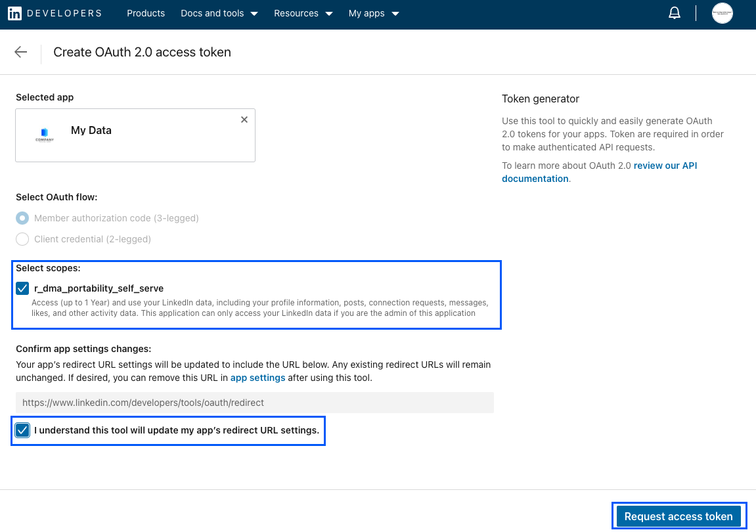756x532 pixels.
Task: Click the Create OAuth 2.0 access token title
Action: tap(143, 52)
